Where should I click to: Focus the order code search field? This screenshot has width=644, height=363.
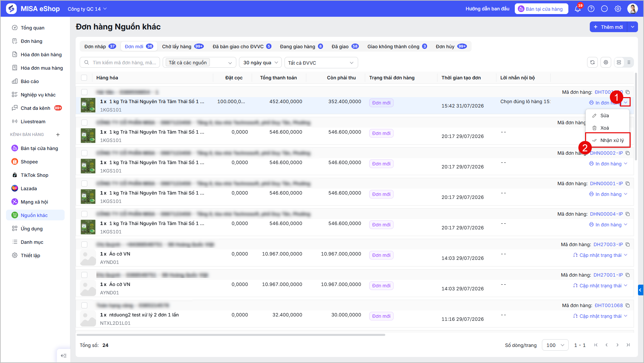[x=120, y=63]
